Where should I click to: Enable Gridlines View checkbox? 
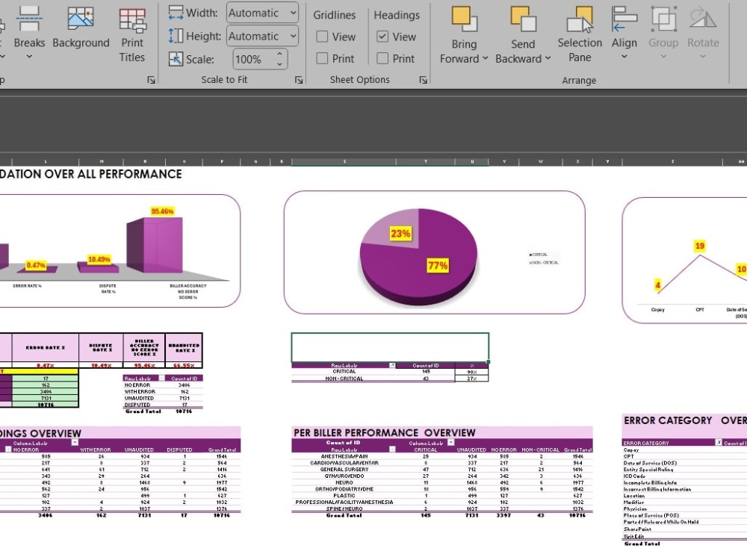(322, 37)
